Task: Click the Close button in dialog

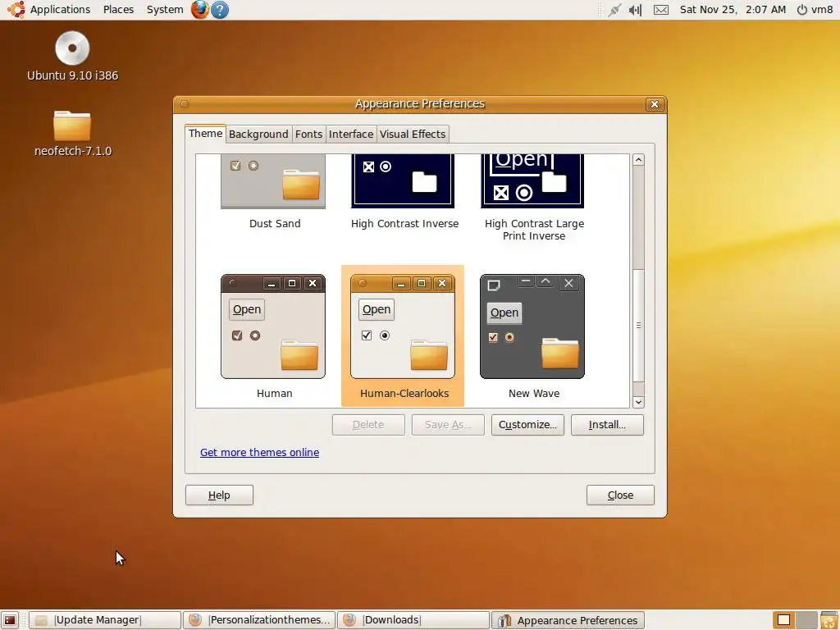Action: click(620, 495)
